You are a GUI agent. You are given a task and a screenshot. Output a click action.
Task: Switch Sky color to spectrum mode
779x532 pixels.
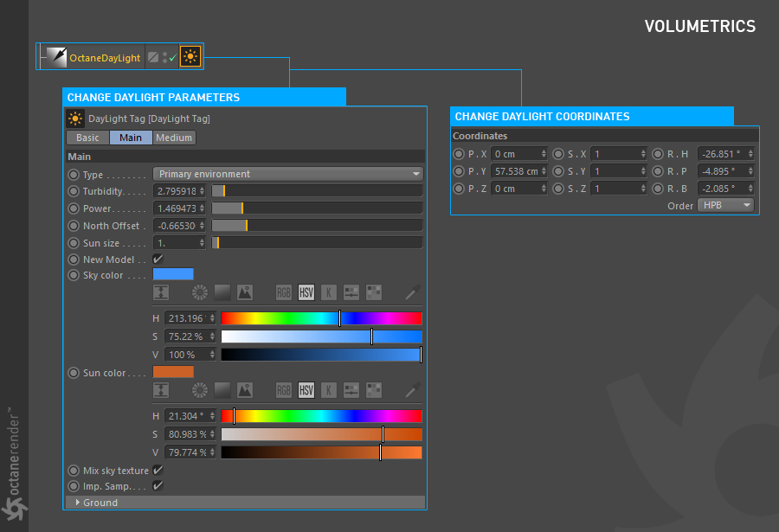(222, 292)
